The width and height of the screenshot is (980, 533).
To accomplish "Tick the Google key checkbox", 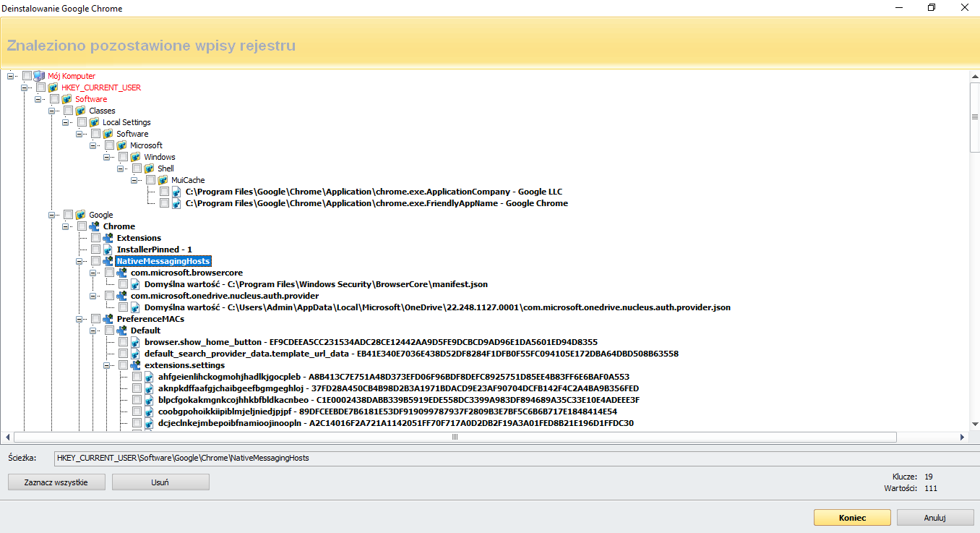I will coord(68,215).
